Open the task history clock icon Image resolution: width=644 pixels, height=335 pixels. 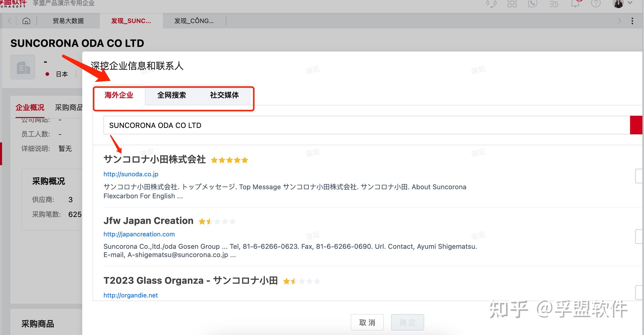click(554, 4)
